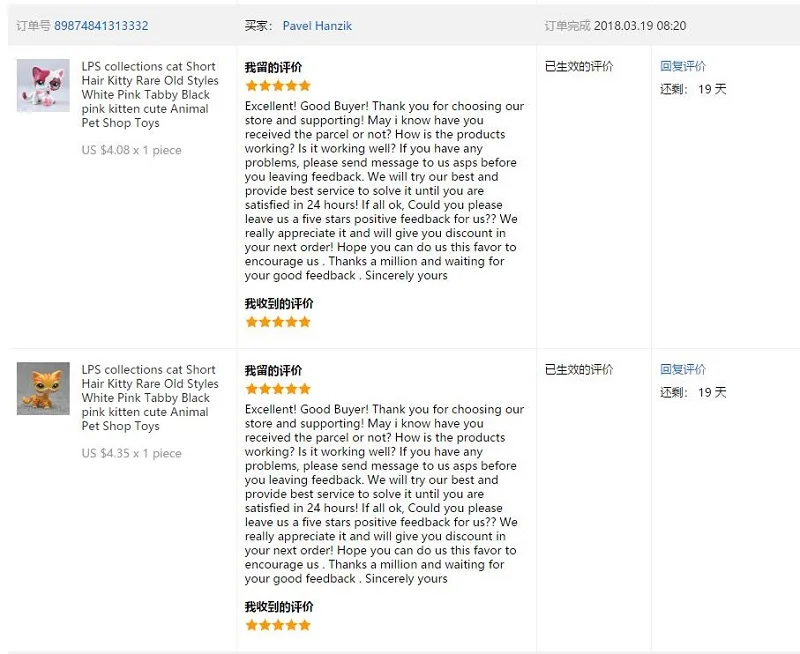Click the review text for the $4.35 item
Viewport: 800px width, 654px height.
[x=384, y=494]
